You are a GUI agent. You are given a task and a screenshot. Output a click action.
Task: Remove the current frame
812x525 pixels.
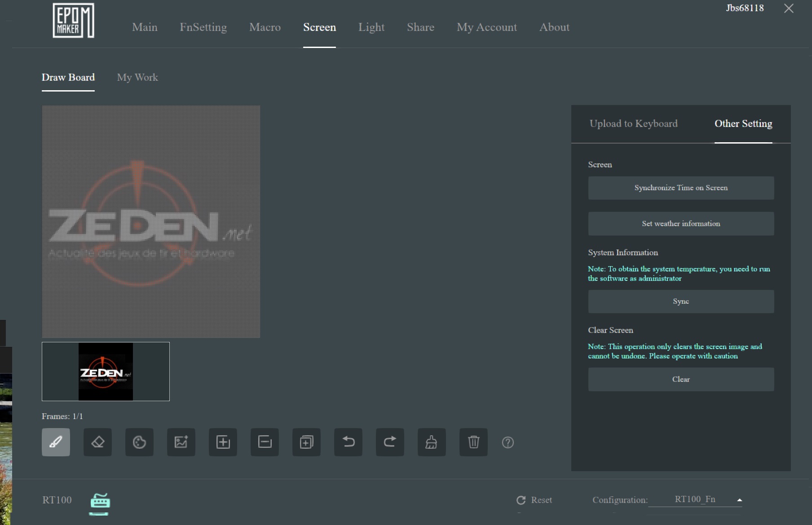(x=265, y=442)
